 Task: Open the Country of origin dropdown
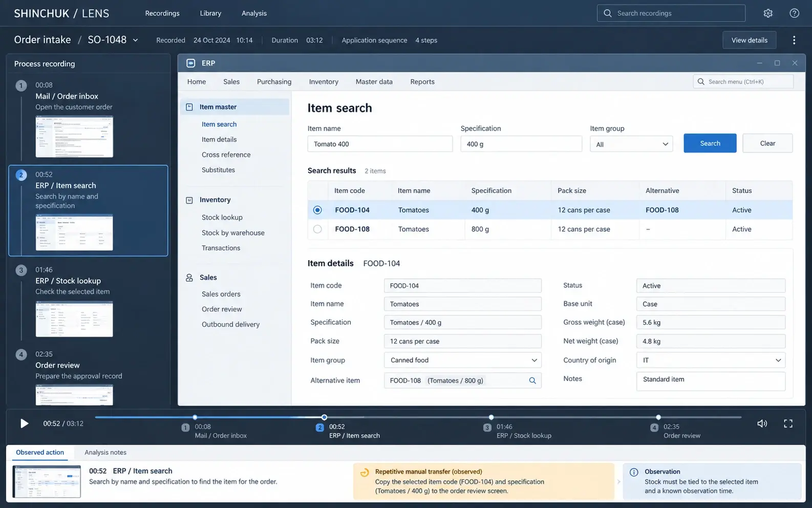tap(711, 360)
